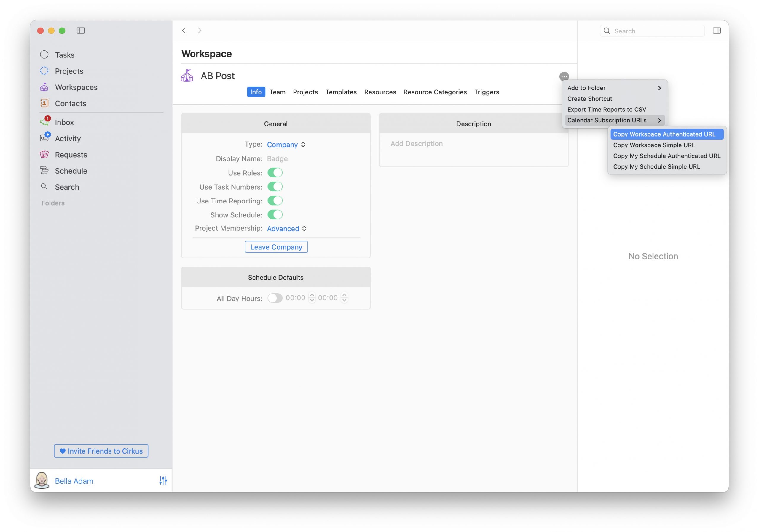Click the Description section header
This screenshot has width=759, height=532.
tap(474, 124)
